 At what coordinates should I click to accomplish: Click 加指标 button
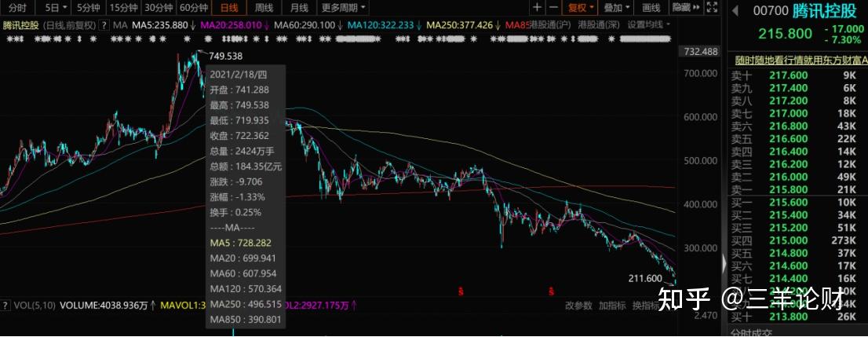[612, 306]
